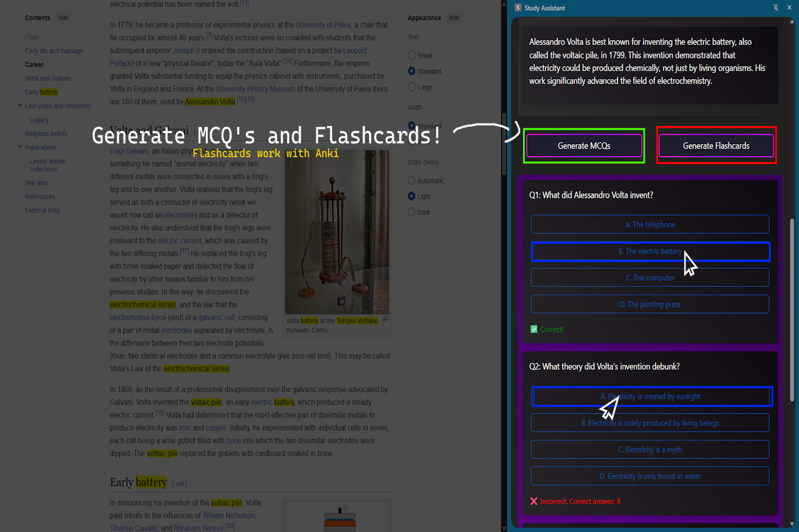The height and width of the screenshot is (532, 799).
Task: Collapse the Publications section
Action: point(20,147)
